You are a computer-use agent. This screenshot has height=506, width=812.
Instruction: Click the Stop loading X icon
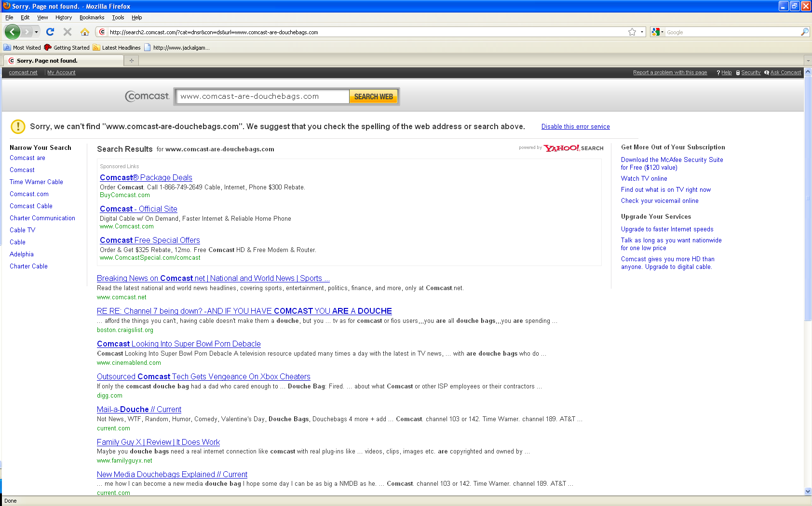[68, 32]
